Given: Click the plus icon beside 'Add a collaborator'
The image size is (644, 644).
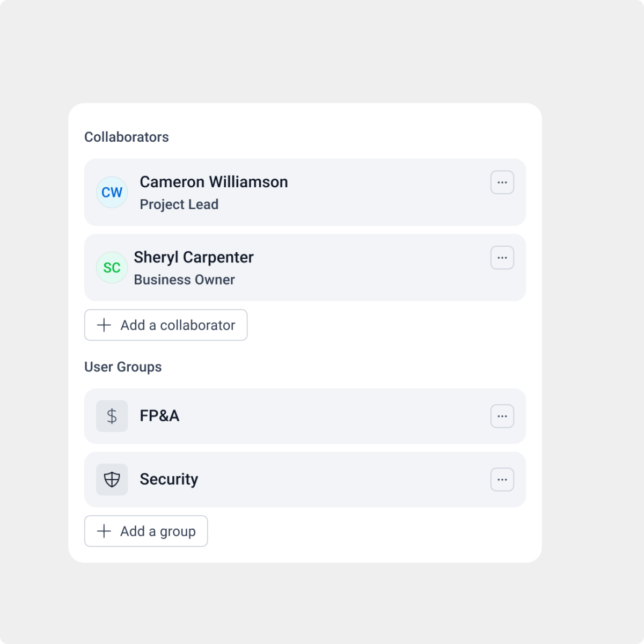Looking at the screenshot, I should [x=104, y=325].
